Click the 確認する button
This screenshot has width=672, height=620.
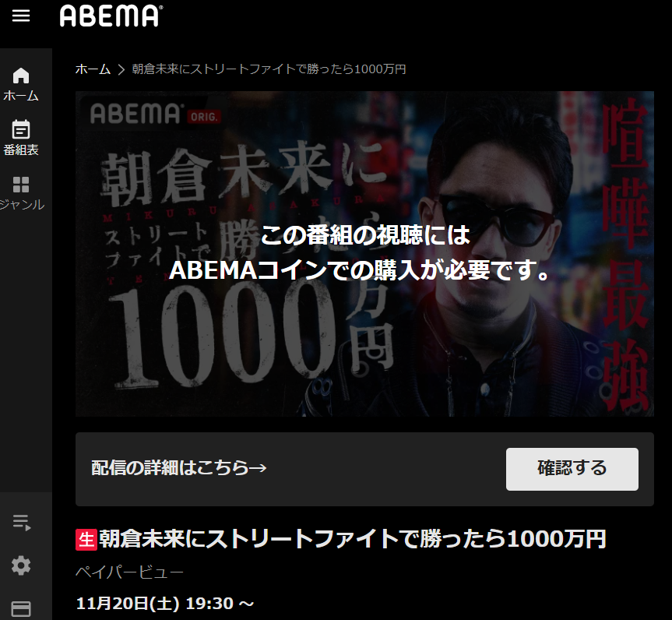tap(572, 469)
